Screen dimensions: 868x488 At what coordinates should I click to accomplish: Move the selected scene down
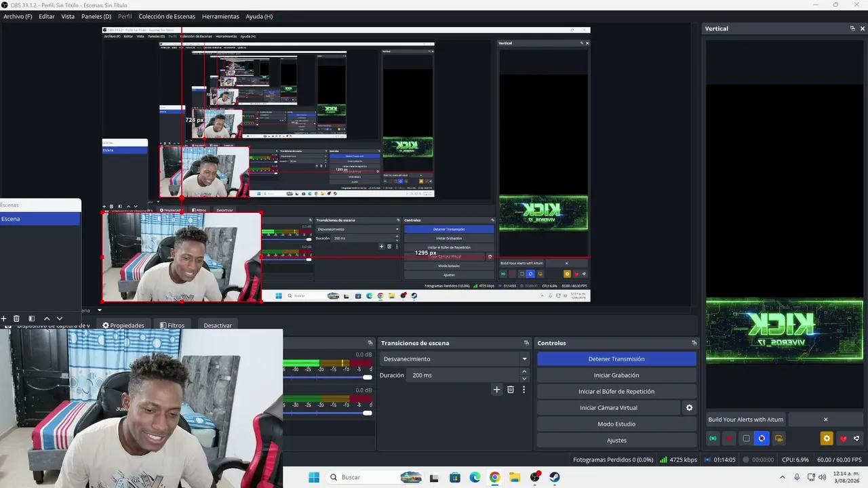click(x=60, y=319)
